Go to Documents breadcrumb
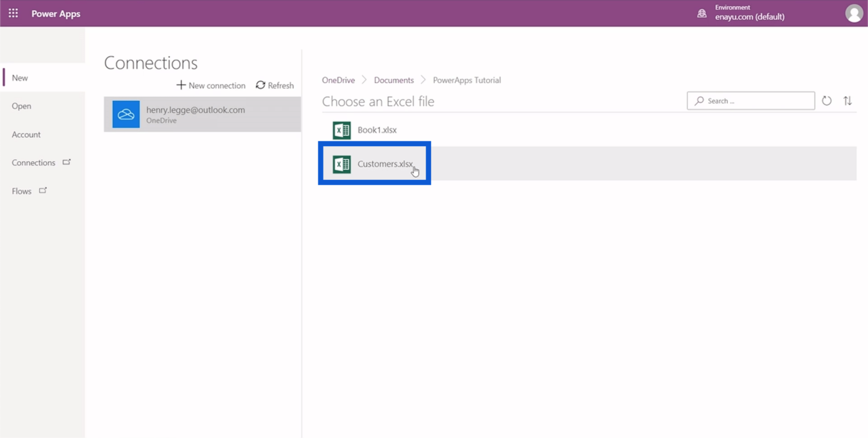This screenshot has height=438, width=868. click(394, 80)
